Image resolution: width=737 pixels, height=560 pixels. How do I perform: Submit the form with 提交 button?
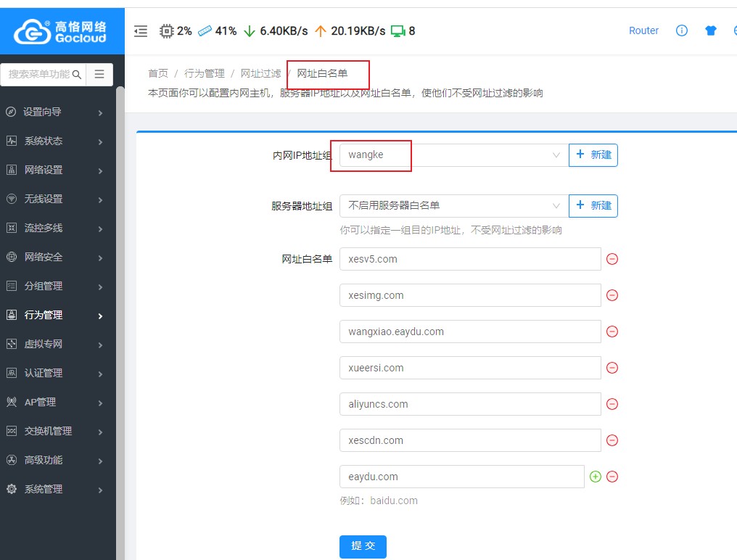click(363, 546)
